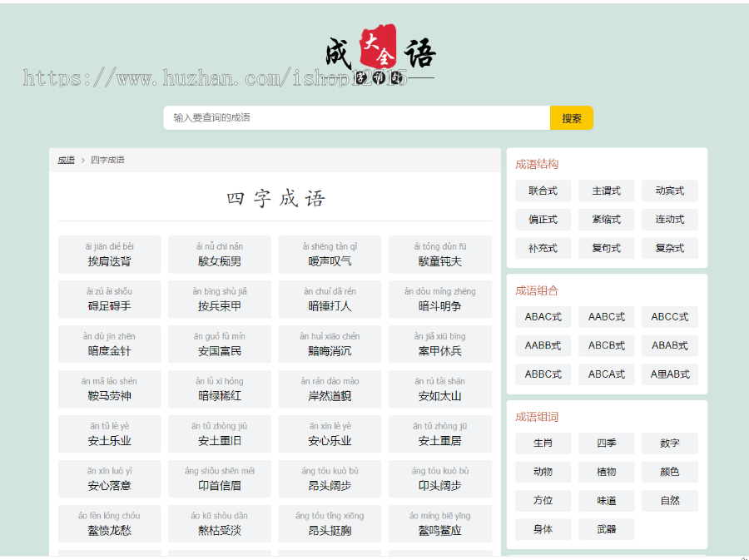Screen dimensions: 749x560
Task: Open idiom card 騃女痴男
Action: pos(219,255)
